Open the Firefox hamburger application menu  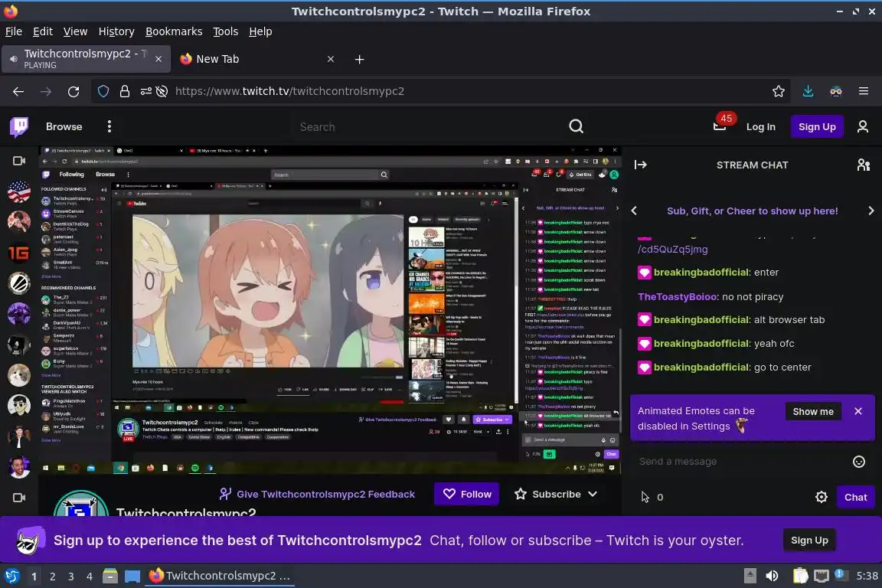pyautogui.click(x=864, y=91)
